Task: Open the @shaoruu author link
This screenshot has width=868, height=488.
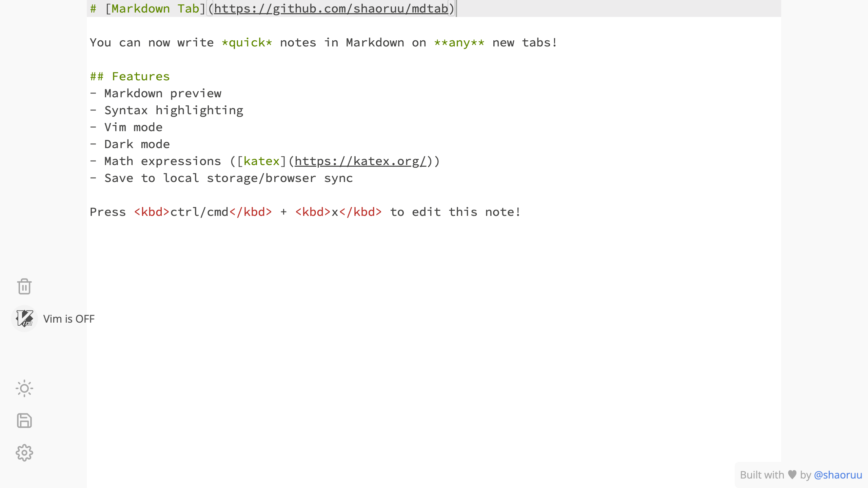Action: click(838, 475)
